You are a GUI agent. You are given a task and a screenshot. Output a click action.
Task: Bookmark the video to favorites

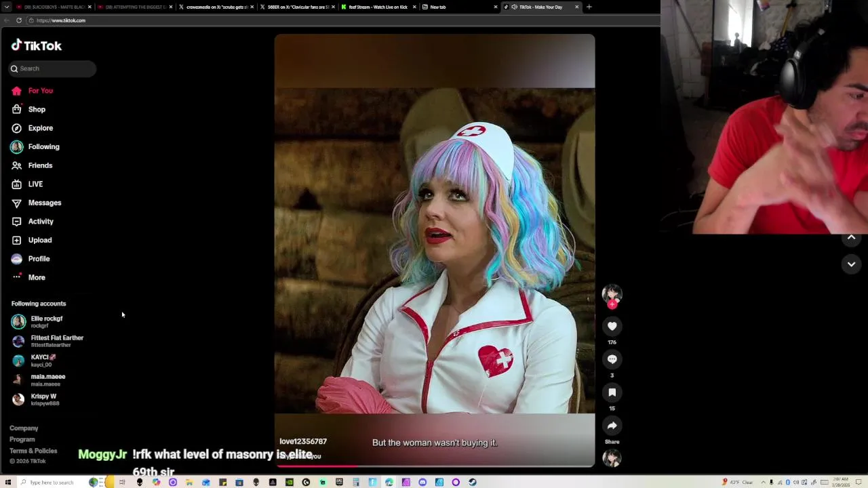click(x=612, y=392)
